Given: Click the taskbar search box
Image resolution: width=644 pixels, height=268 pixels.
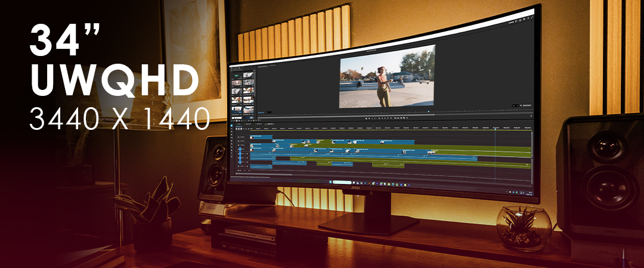Looking at the screenshot, I should (x=342, y=182).
